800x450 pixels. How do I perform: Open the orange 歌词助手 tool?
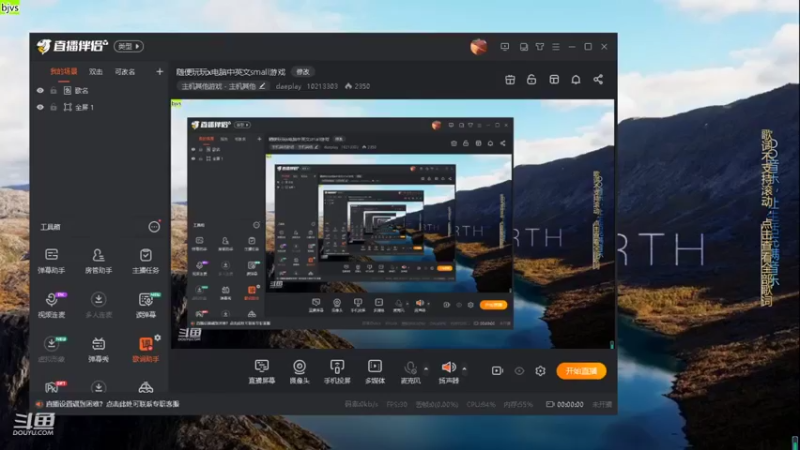pyautogui.click(x=145, y=349)
